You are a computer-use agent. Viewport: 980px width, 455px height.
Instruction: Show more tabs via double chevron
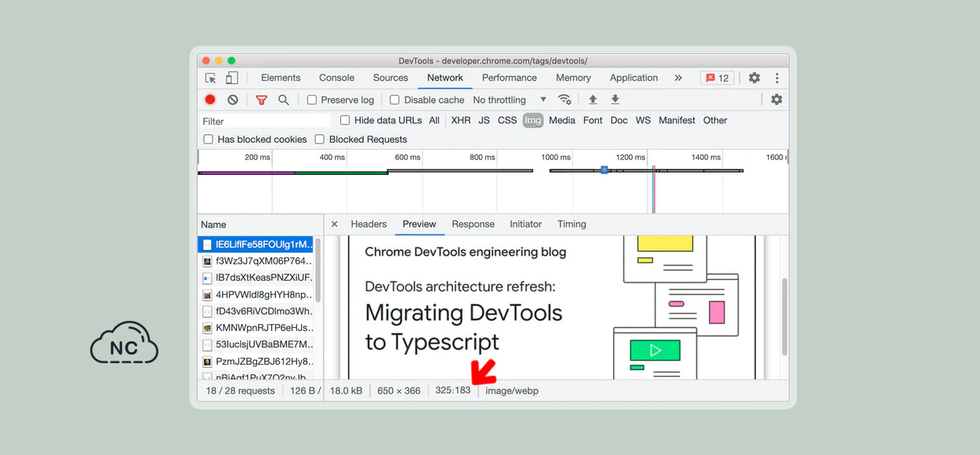[x=678, y=78]
